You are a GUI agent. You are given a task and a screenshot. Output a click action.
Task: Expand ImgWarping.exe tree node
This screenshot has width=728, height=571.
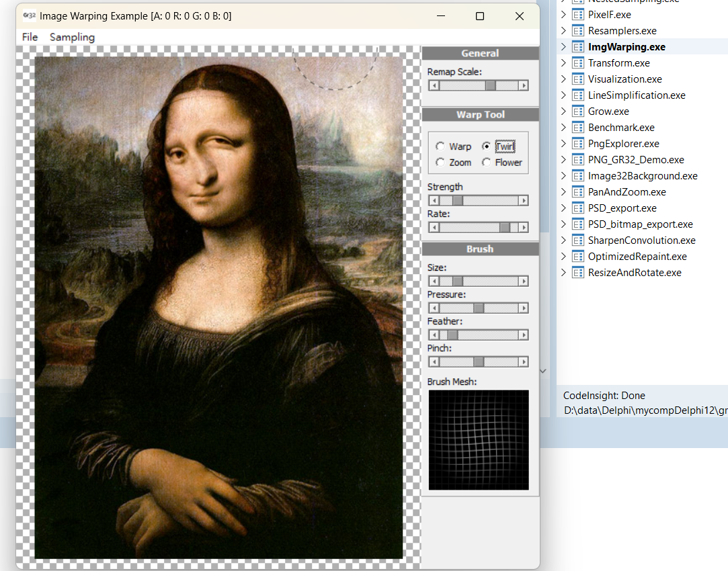[563, 46]
